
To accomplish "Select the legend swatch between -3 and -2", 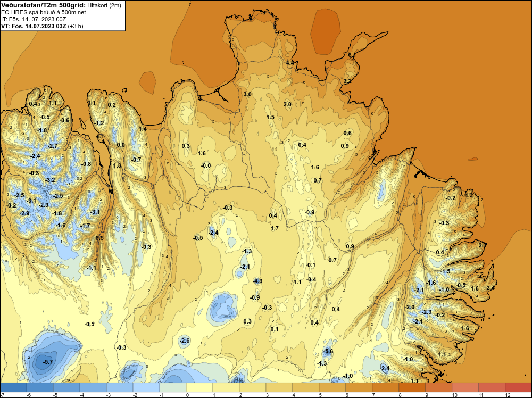I will tap(119, 387).
